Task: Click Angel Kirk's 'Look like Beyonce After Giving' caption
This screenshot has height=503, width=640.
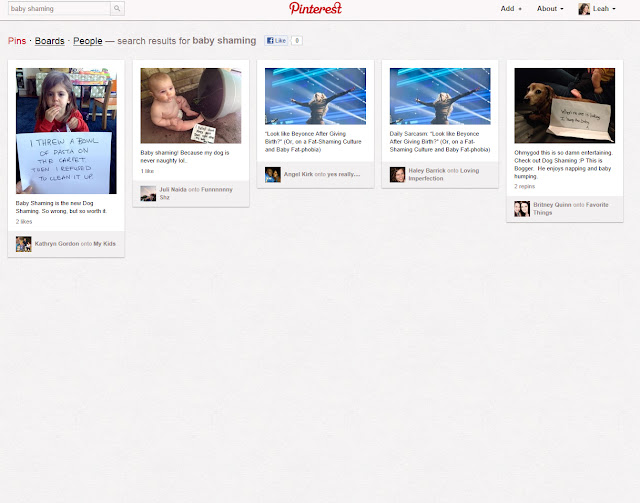Action: coord(313,142)
